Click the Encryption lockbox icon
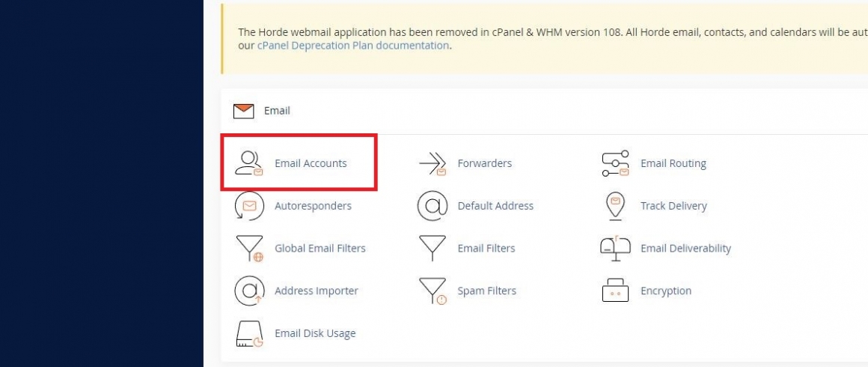Viewport: 868px width, 367px height. [615, 291]
